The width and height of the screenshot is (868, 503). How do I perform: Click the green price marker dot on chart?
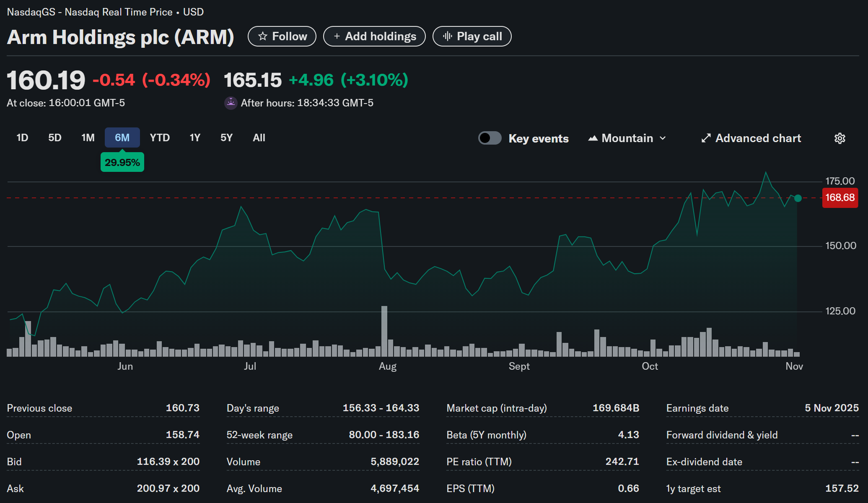pyautogui.click(x=798, y=198)
